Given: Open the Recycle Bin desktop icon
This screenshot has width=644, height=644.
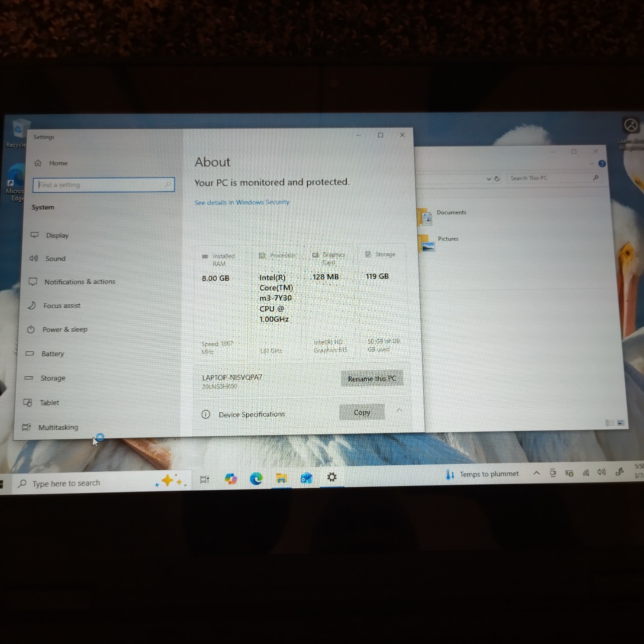Looking at the screenshot, I should [18, 134].
